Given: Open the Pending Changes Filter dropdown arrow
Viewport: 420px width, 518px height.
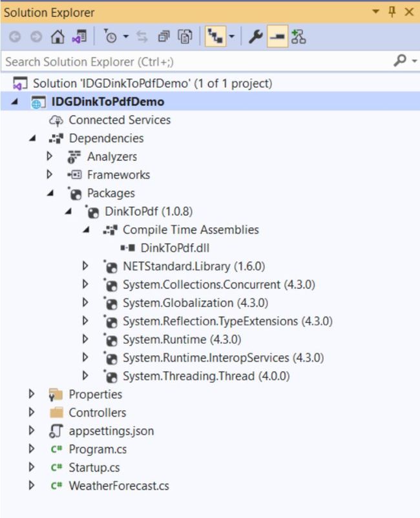Looking at the screenshot, I should (x=126, y=36).
